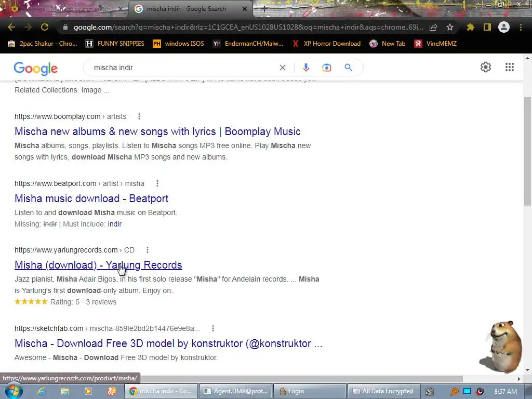Click the scroll-down arrow on the scrollbar
The height and width of the screenshot is (399, 532).
click(x=528, y=369)
